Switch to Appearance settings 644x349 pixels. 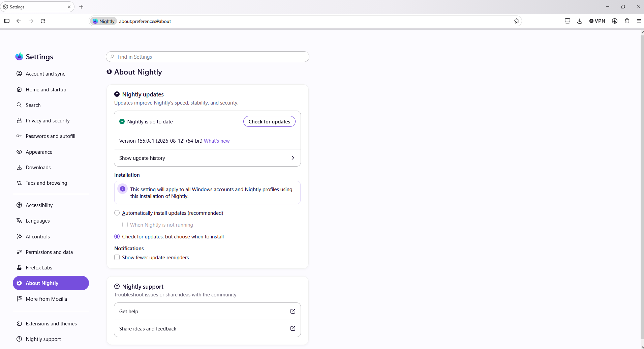coord(51,152)
